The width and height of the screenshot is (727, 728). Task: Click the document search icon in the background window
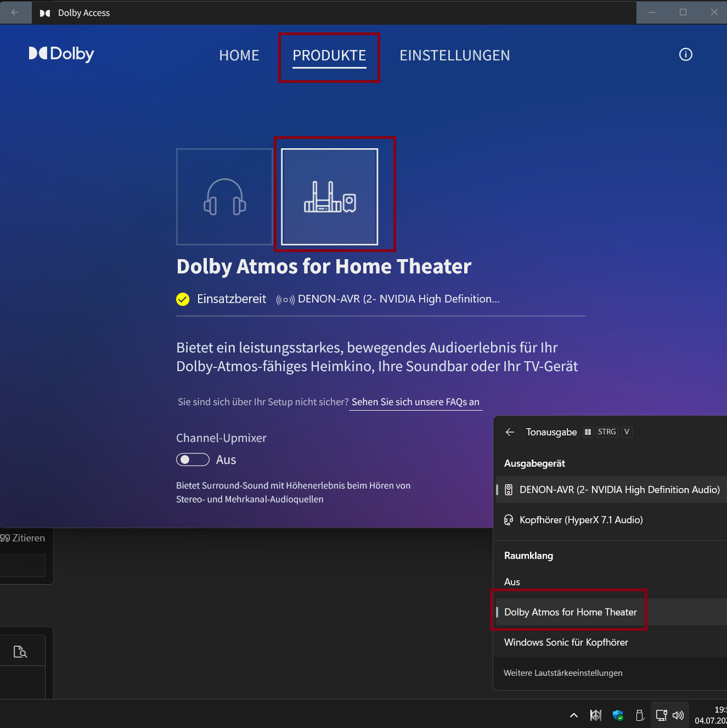[20, 652]
